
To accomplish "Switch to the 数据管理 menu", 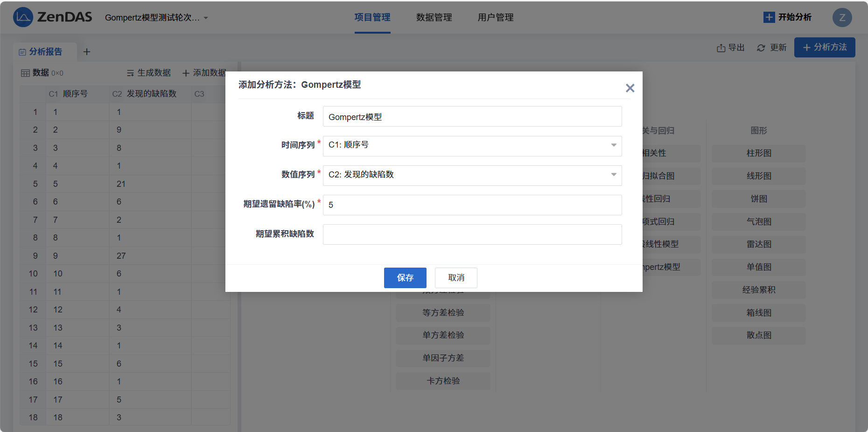I will (x=434, y=17).
